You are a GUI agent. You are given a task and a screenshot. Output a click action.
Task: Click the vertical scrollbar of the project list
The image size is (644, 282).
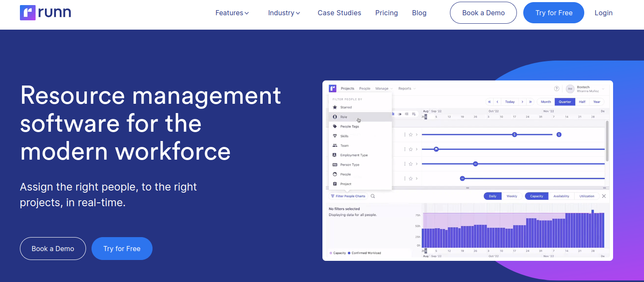tap(607, 141)
